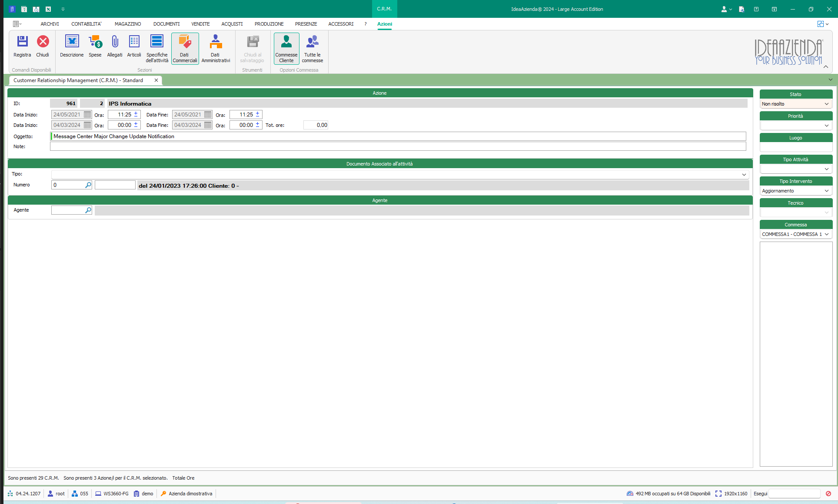Click the root user status entry
Viewport: 838px width, 504px height.
(x=56, y=494)
